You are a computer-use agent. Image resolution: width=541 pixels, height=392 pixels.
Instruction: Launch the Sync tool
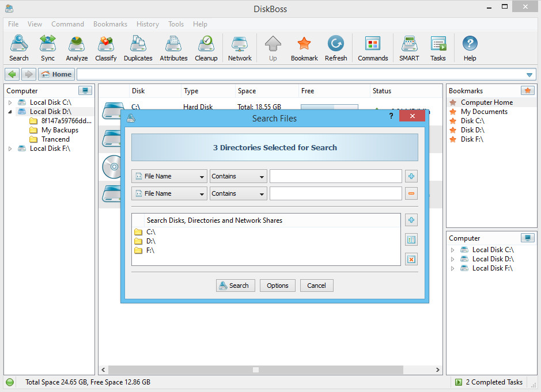48,48
